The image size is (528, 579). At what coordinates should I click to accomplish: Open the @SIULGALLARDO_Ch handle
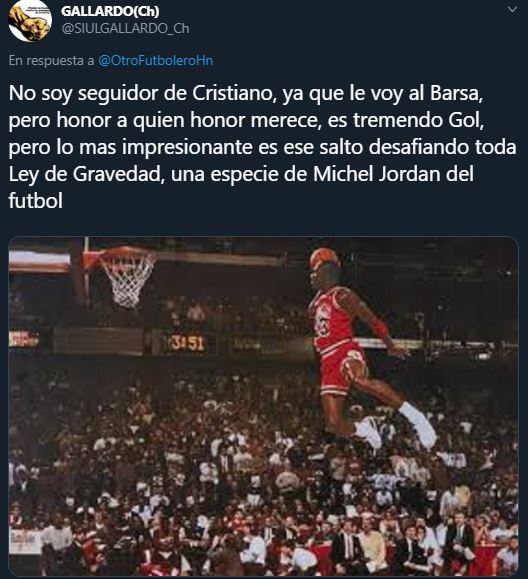(x=126, y=28)
